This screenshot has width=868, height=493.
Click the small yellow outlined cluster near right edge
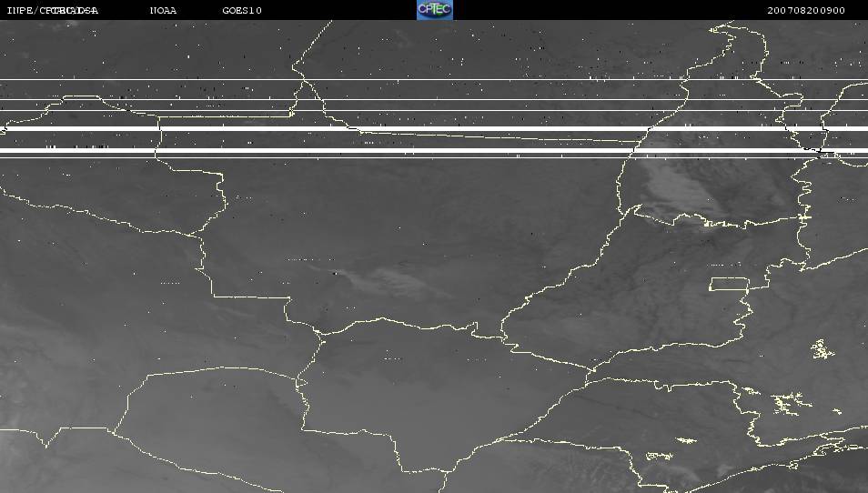click(823, 349)
